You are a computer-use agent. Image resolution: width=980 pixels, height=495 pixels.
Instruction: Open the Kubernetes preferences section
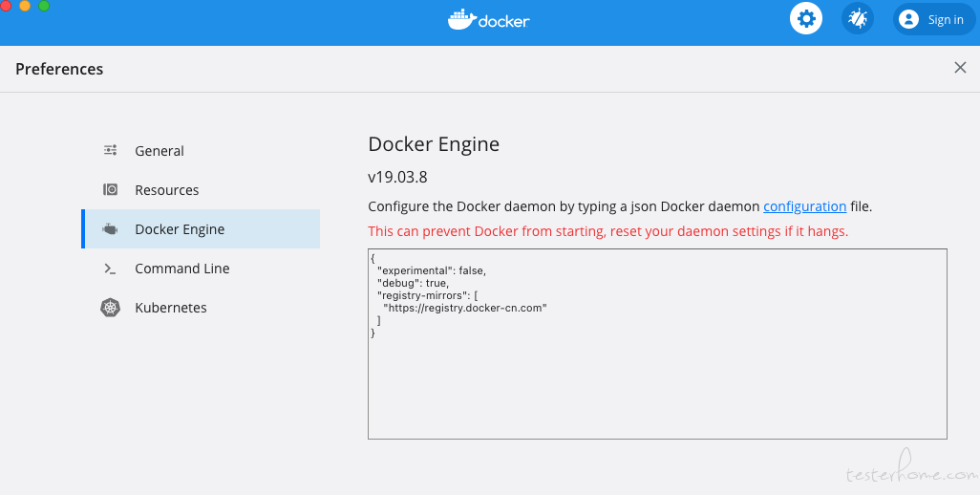pos(171,308)
